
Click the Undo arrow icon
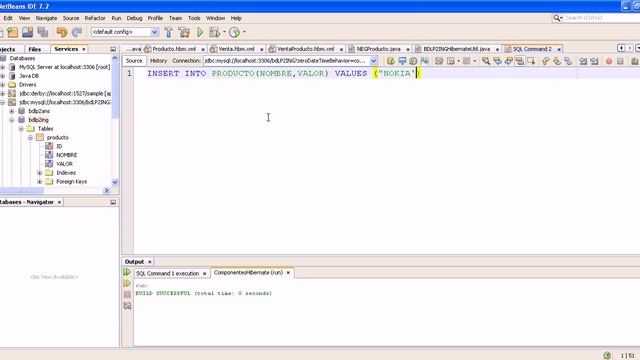point(62,32)
